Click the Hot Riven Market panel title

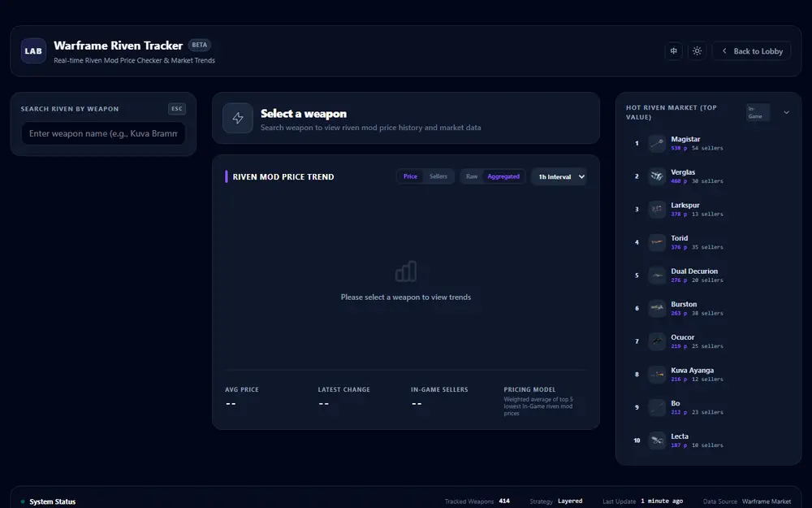[672, 112]
